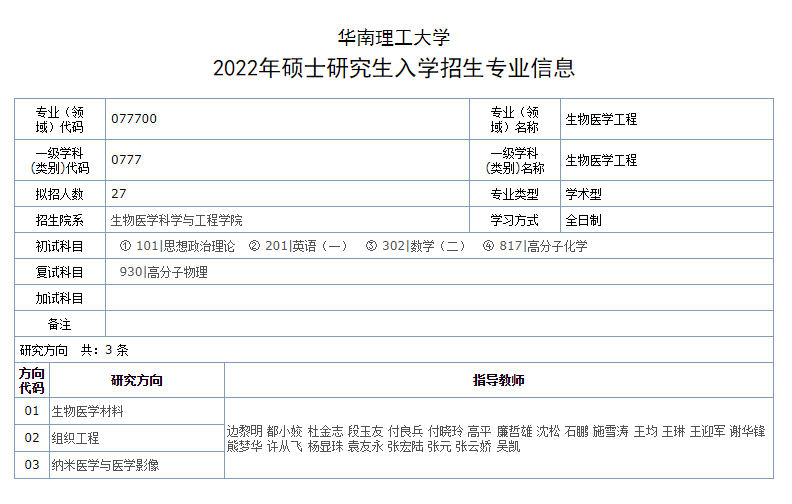
Task: Click the text 研究方向 共: 3 条
Action: click(x=74, y=350)
